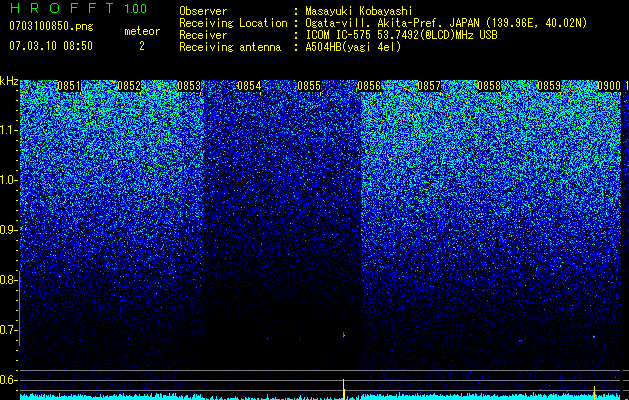Click the 0852 time marker

tap(129, 86)
